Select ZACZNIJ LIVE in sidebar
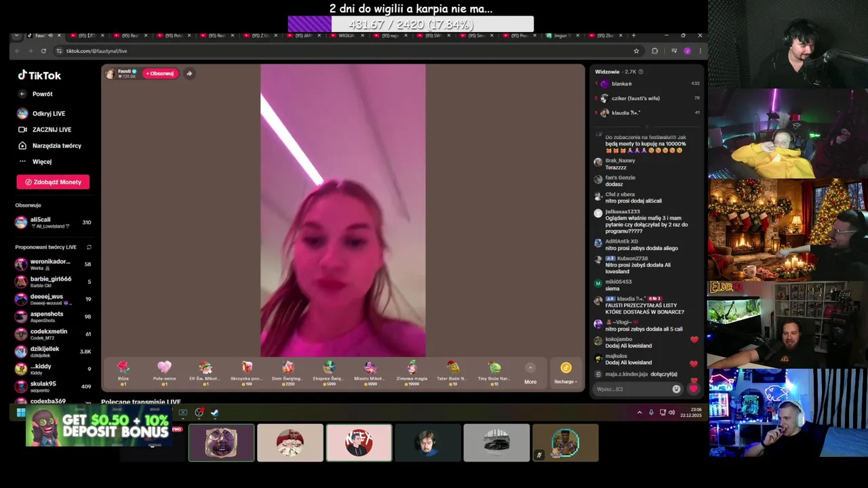868x488 pixels. click(x=45, y=129)
